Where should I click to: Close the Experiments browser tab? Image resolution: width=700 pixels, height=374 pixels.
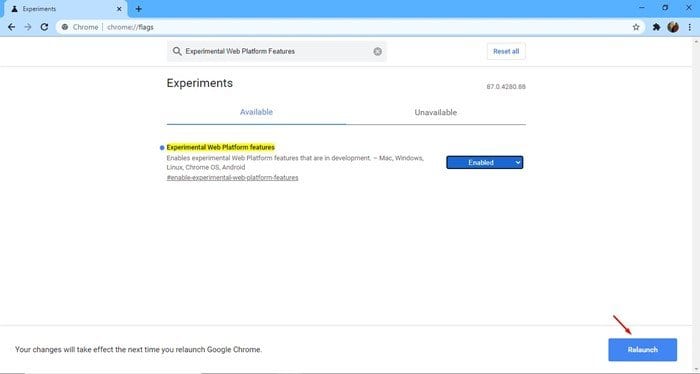click(119, 9)
